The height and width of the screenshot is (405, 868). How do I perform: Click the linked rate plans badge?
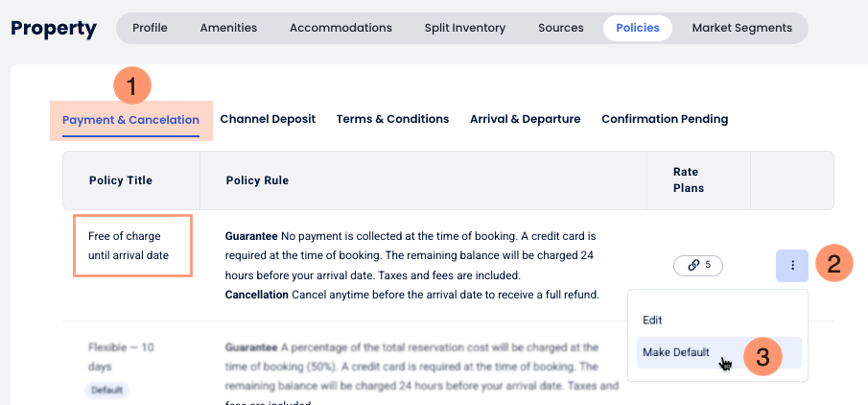tap(698, 265)
